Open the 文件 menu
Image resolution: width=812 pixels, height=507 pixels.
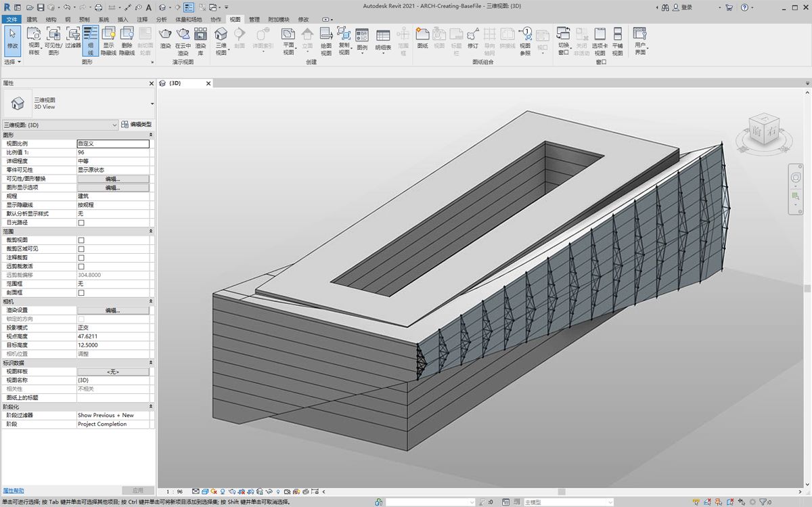(12, 20)
